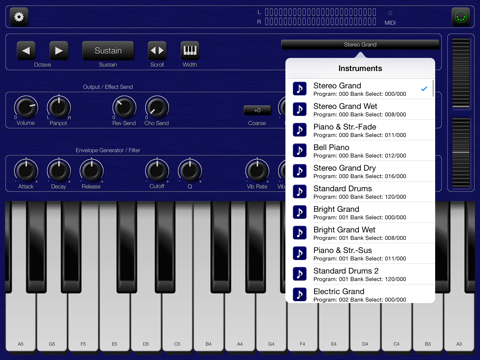Viewport: 480px width, 360px height.
Task: Select Standard Drums instrument
Action: [360, 192]
